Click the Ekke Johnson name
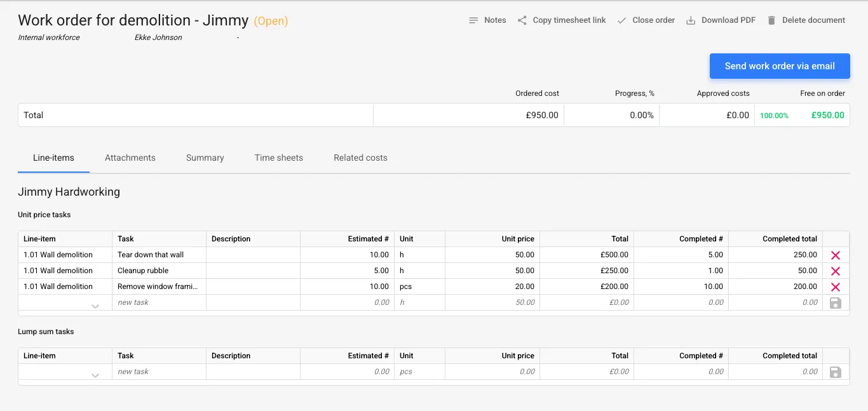 pyautogui.click(x=158, y=37)
